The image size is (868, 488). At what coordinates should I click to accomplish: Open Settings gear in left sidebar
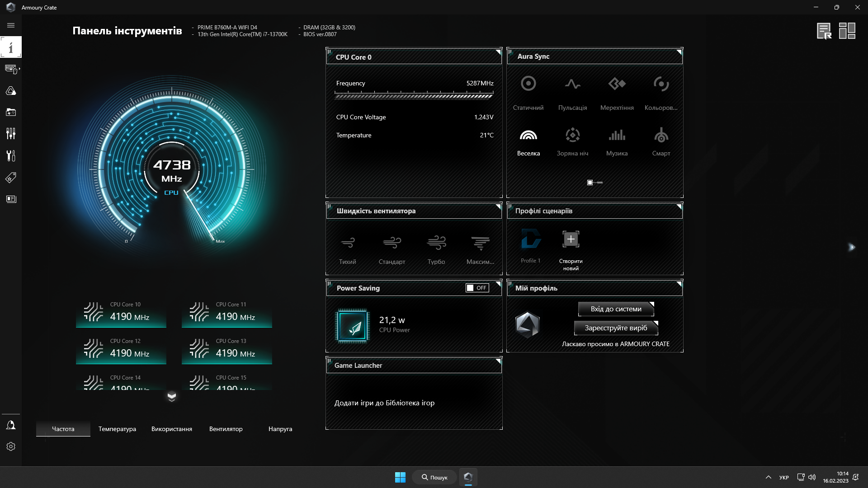point(11,446)
